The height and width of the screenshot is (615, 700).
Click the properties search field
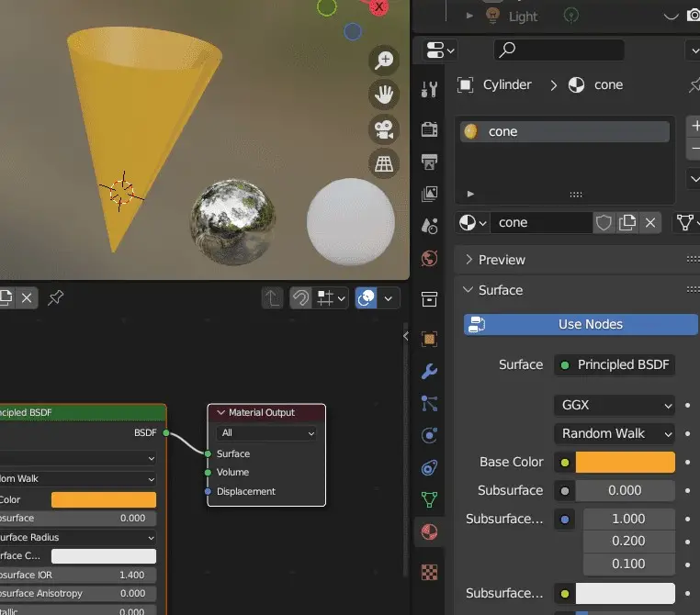tap(559, 50)
